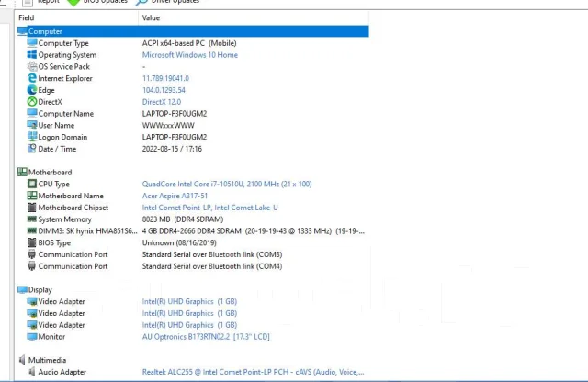Open the QuadCore Intel Core i7-10510U link
This screenshot has width=588, height=382.
(x=227, y=184)
